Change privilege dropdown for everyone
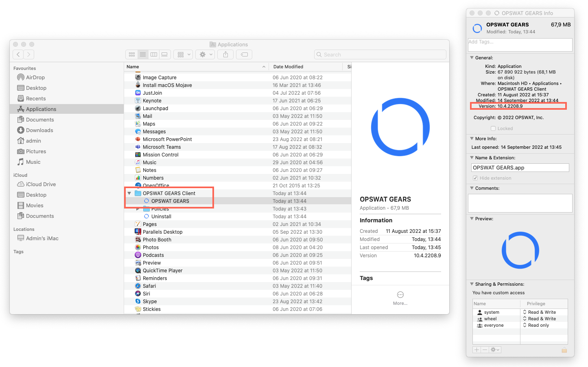588x367 pixels. tap(536, 325)
